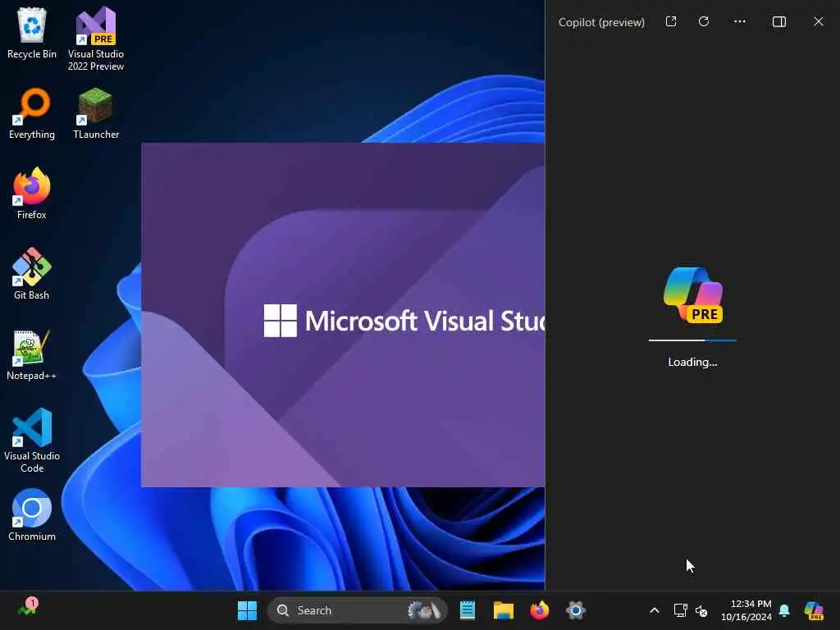Toggle Copilot side-by-side docking layout
Screen dimensions: 840x630
tap(779, 21)
